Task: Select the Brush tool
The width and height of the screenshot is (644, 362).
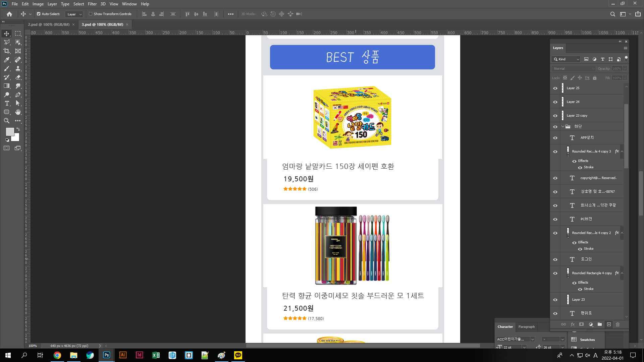Action: click(x=7, y=68)
